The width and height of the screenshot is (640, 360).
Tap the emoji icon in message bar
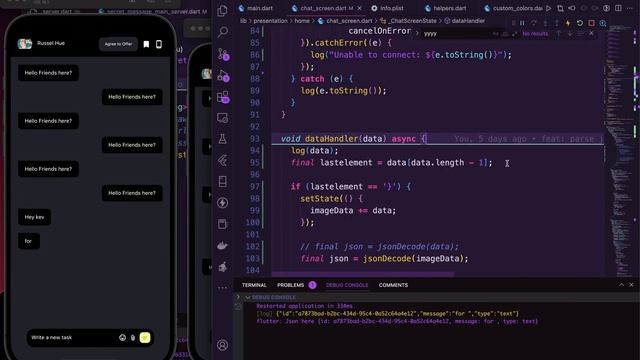coord(122,338)
